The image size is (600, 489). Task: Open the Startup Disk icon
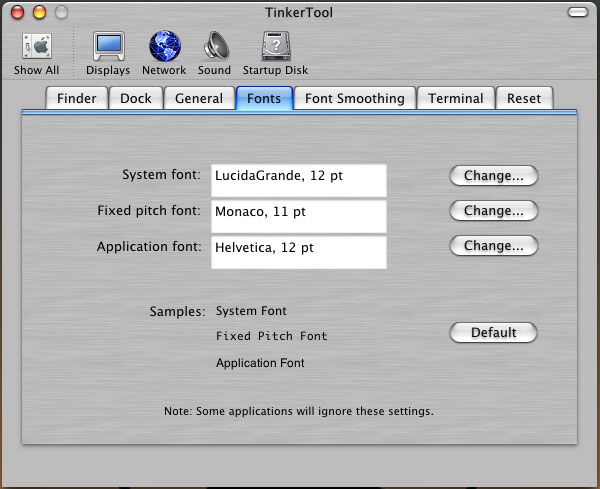tap(276, 46)
